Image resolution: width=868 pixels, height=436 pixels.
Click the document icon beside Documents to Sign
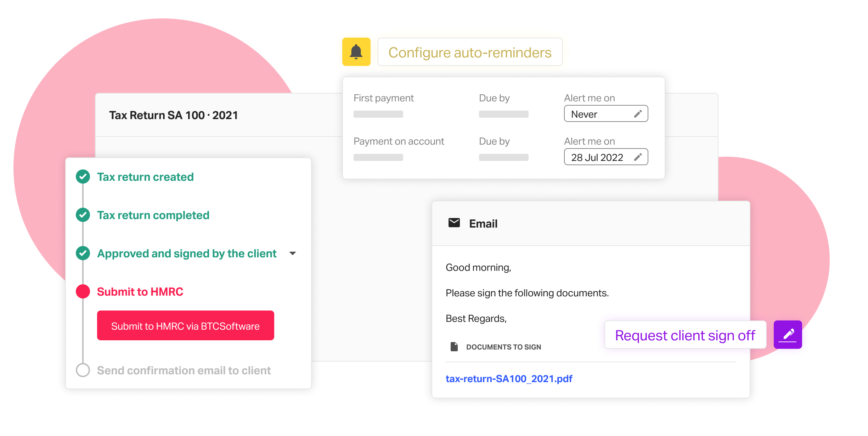pyautogui.click(x=454, y=346)
